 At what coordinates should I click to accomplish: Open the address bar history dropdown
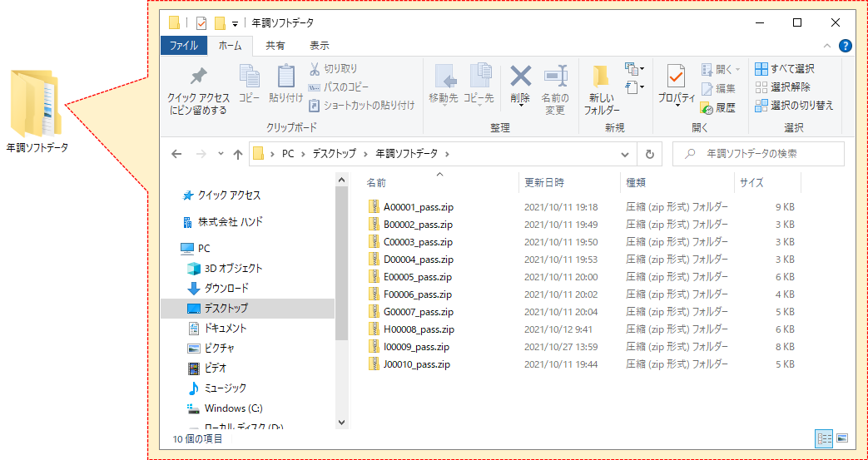tap(625, 155)
